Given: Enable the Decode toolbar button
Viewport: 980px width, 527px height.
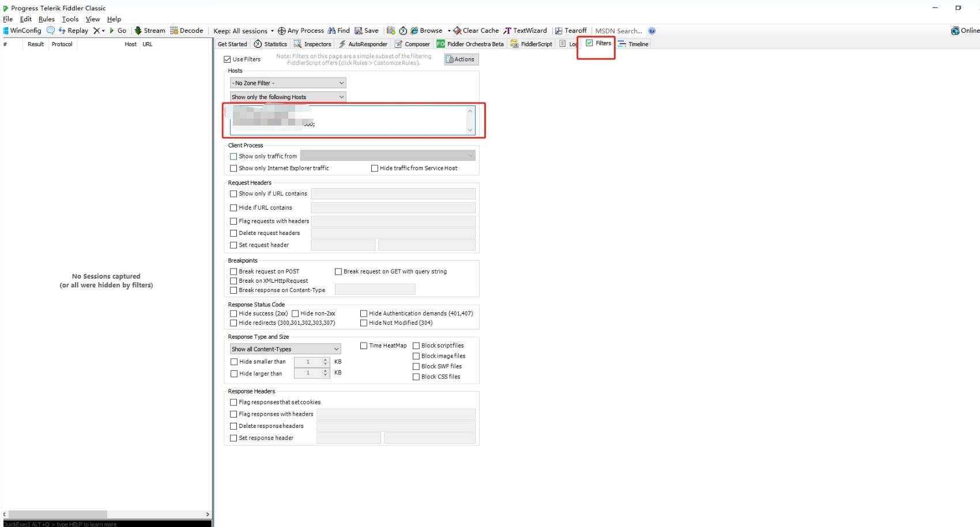Looking at the screenshot, I should pos(174,31).
